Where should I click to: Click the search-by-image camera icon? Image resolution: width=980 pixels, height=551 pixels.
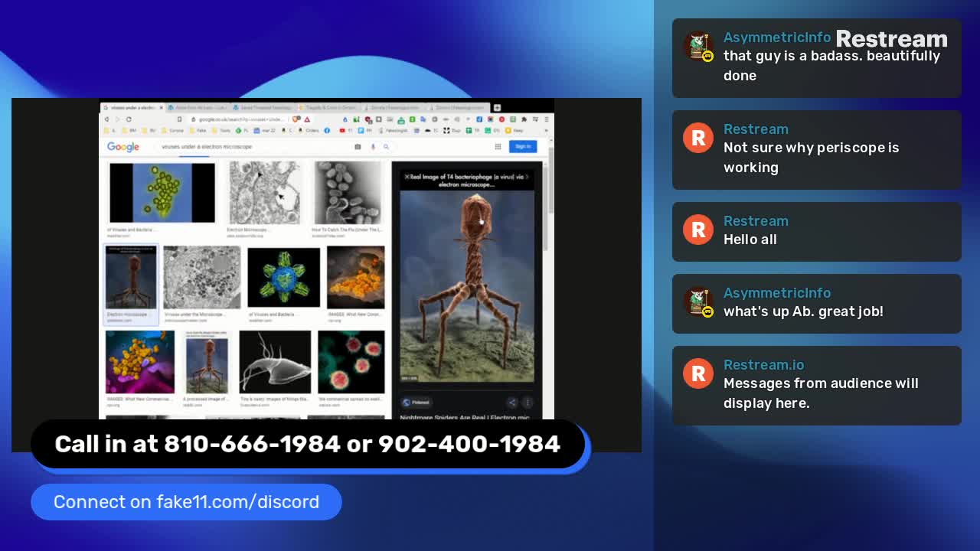[x=358, y=147]
